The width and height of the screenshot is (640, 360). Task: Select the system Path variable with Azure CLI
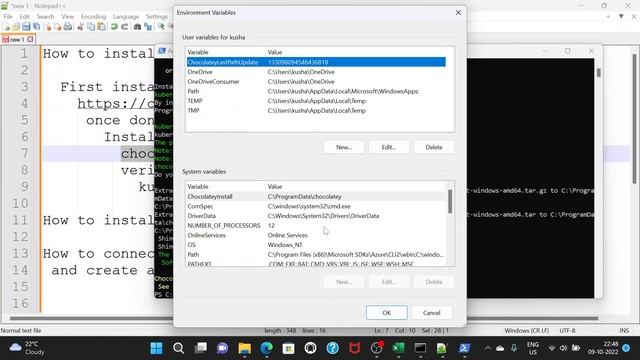pyautogui.click(x=316, y=254)
